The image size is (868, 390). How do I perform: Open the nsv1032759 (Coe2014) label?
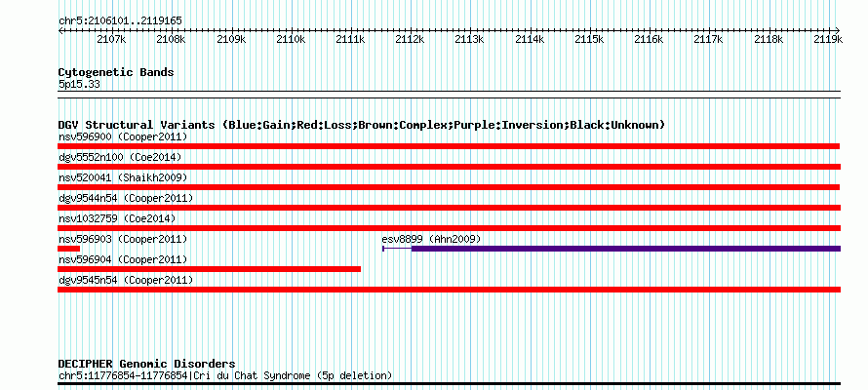tap(117, 218)
